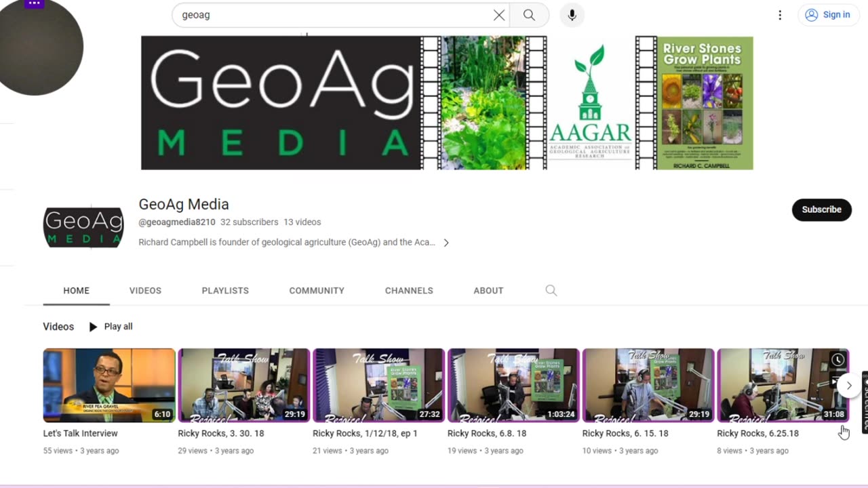868x488 pixels.
Task: Click the Ricky Rocks, 6.25.18 title
Action: pyautogui.click(x=757, y=433)
